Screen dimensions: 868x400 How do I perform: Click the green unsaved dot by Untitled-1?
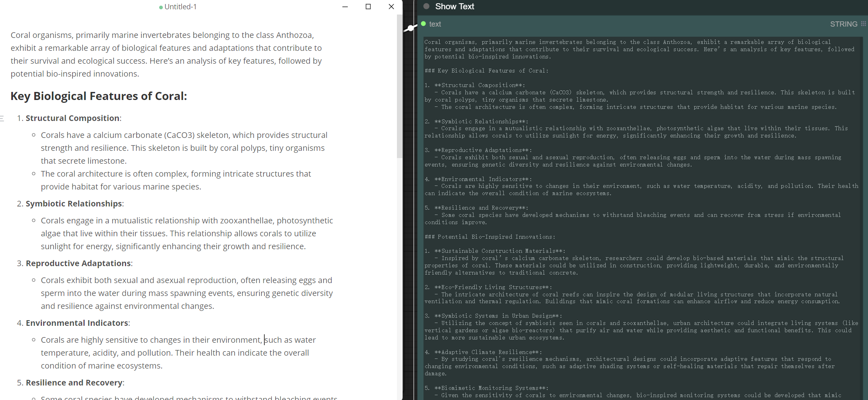[x=161, y=7]
